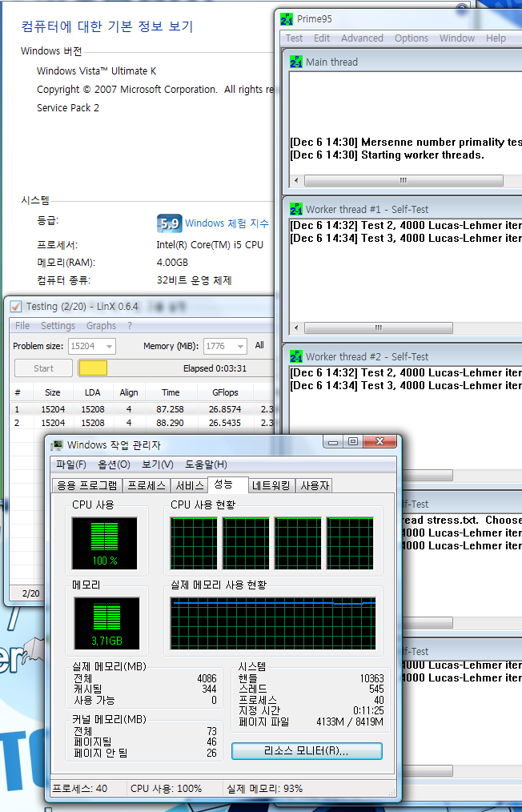Open the Window menu in Prime95
Viewport: 522px width, 812px height.
pyautogui.click(x=456, y=38)
